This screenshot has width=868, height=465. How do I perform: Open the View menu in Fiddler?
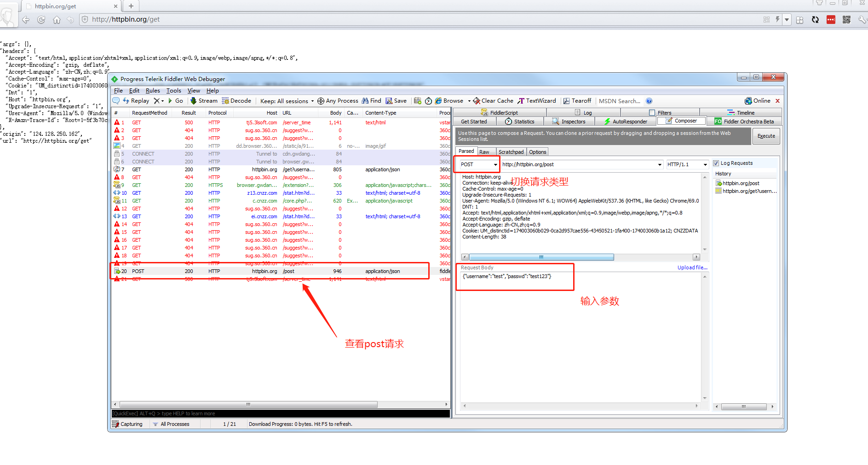tap(194, 91)
